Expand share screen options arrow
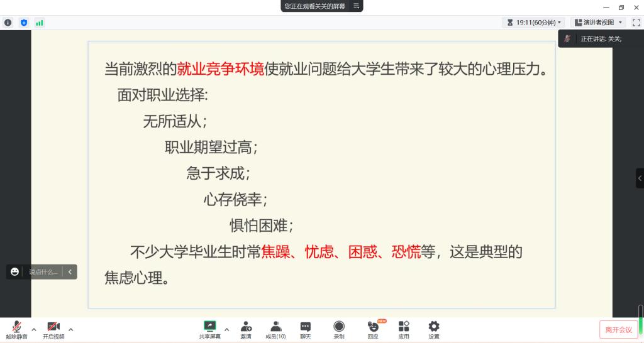 click(x=226, y=329)
